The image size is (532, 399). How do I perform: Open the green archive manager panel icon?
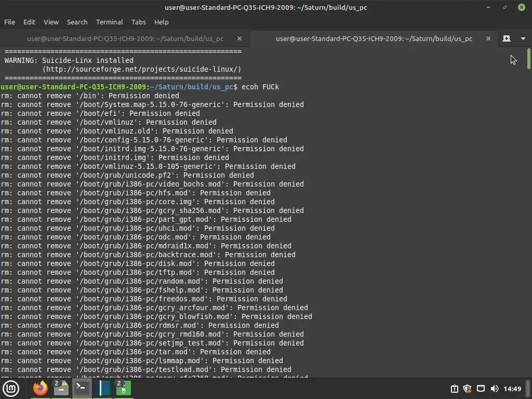click(x=123, y=388)
